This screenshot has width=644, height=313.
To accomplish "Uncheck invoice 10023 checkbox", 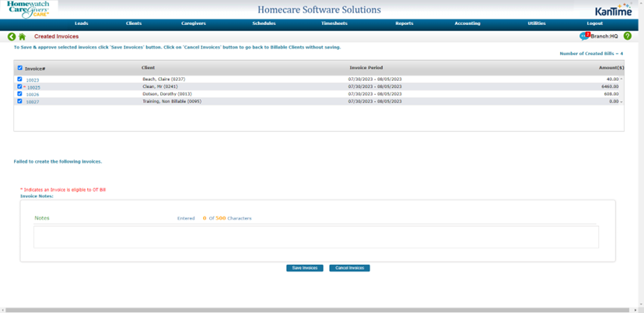I will click(x=20, y=79).
